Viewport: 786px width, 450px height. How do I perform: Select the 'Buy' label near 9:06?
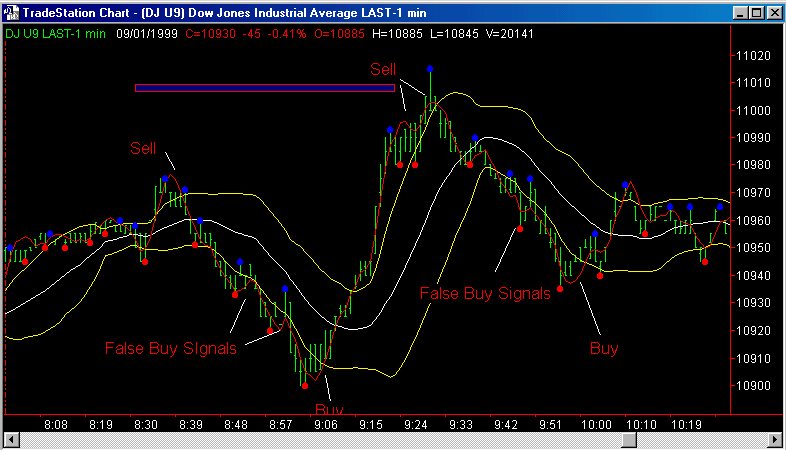(329, 409)
